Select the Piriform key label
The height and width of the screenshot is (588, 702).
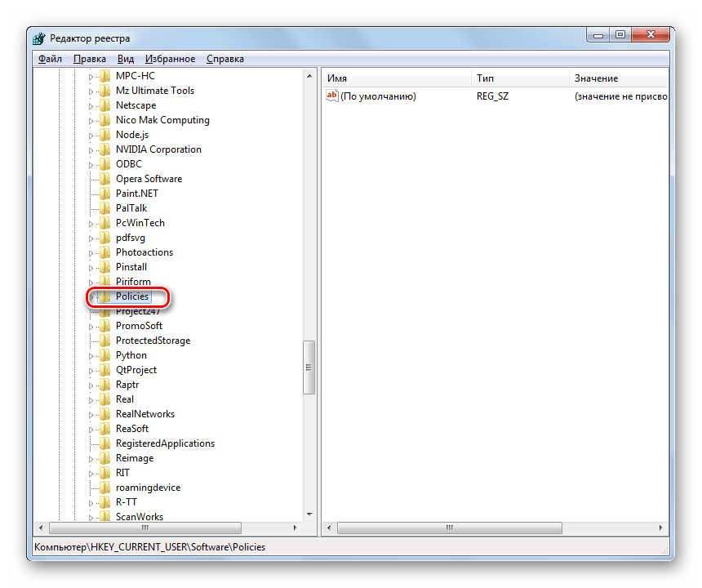click(x=133, y=282)
